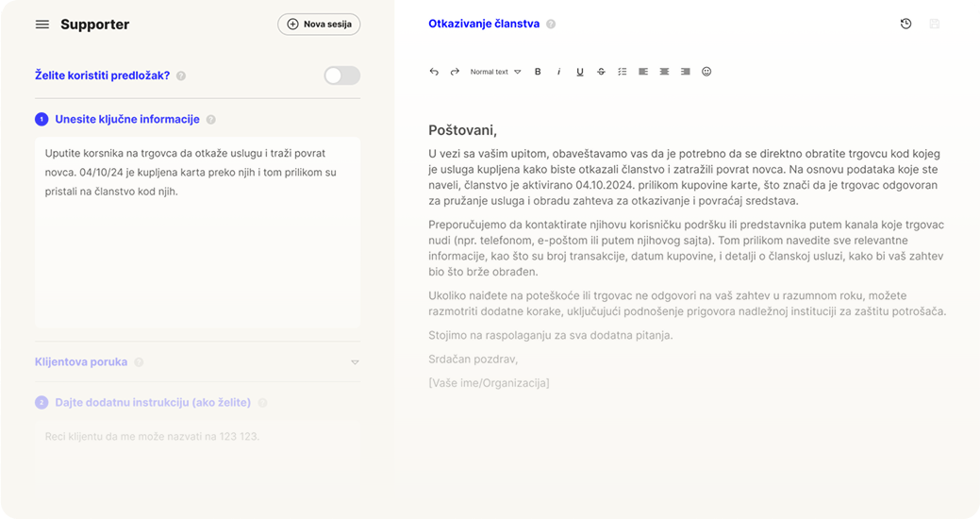Click the save icon at top right

coord(935,24)
